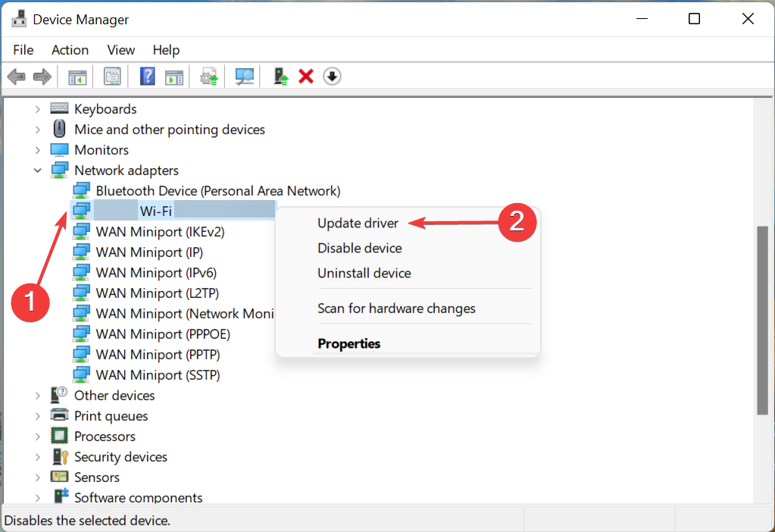This screenshot has height=532, width=775.
Task: Expand the Software components category
Action: 38,497
